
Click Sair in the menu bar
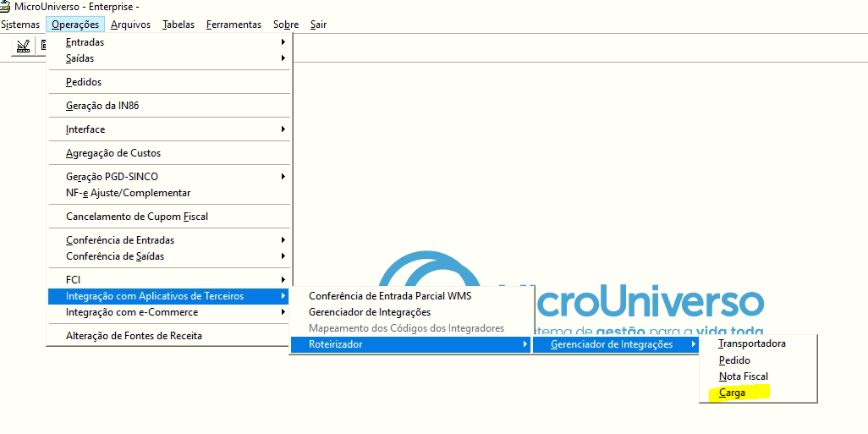318,25
